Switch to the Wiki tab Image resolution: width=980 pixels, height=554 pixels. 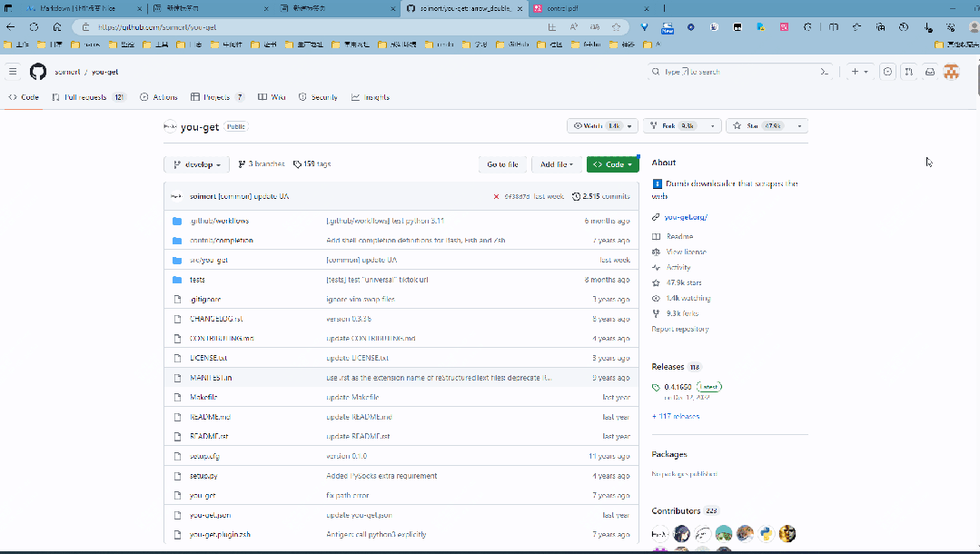[x=272, y=97]
